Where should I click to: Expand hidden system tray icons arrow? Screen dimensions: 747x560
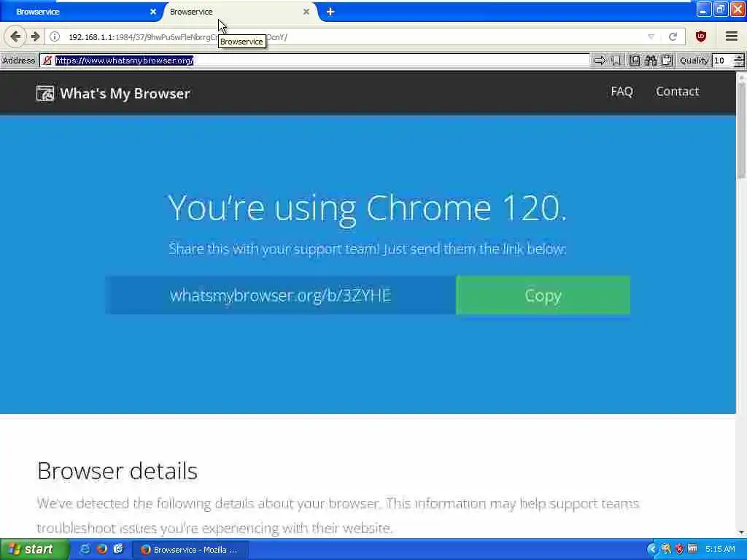coord(652,550)
